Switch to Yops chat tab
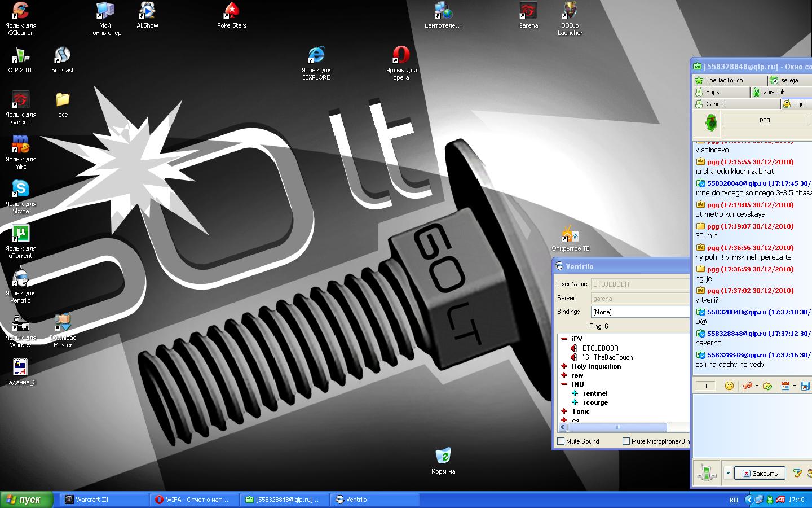The width and height of the screenshot is (812, 508). pyautogui.click(x=721, y=92)
